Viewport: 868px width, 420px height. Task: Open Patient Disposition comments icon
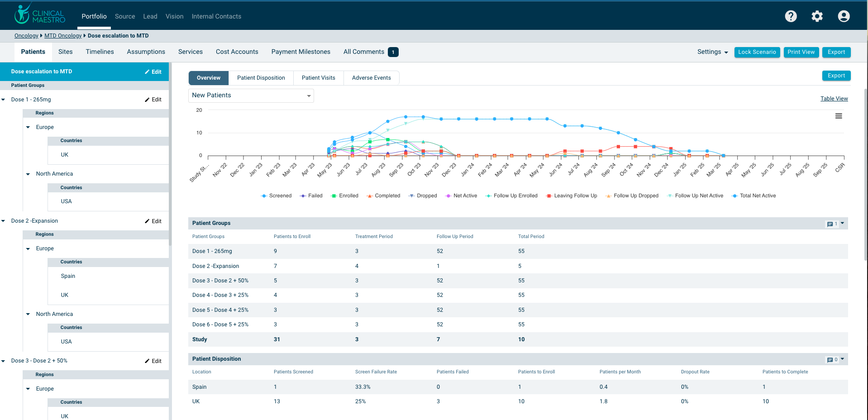coord(830,360)
